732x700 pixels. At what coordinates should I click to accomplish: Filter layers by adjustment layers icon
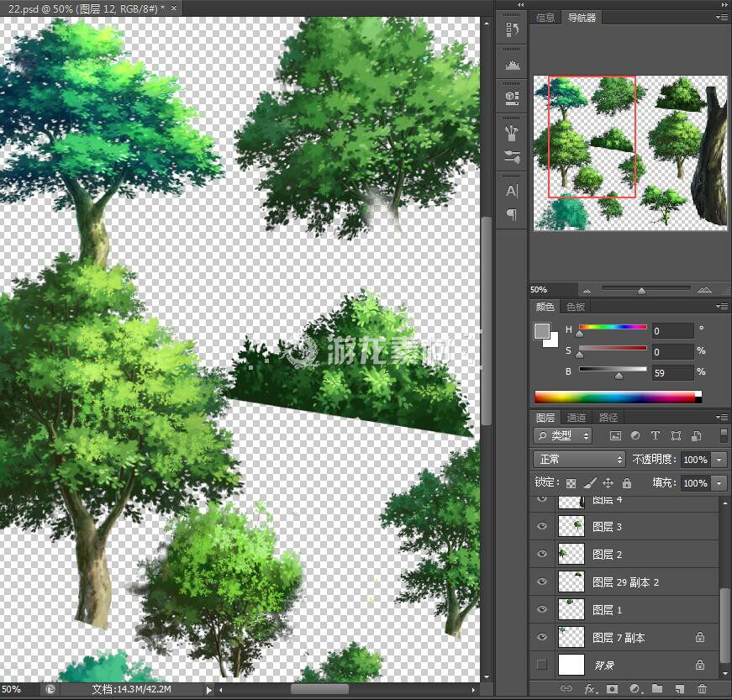635,435
